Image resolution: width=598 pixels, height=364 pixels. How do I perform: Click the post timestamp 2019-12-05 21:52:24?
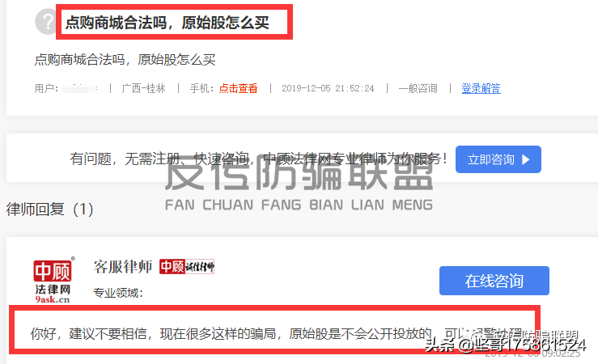(328, 88)
